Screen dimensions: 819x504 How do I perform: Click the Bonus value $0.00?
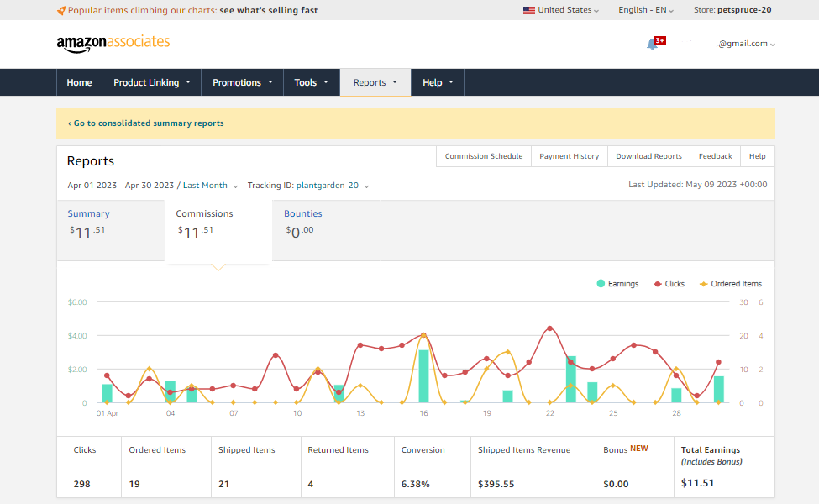616,484
